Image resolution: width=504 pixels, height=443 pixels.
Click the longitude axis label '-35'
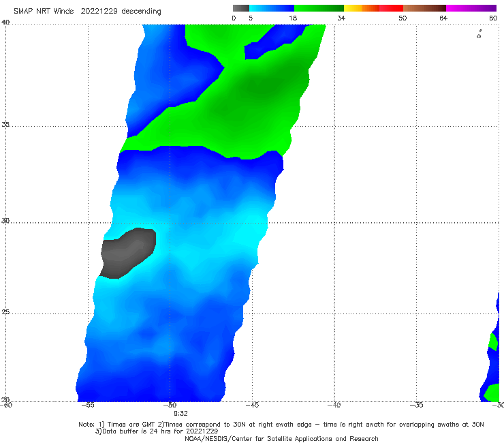417,405
